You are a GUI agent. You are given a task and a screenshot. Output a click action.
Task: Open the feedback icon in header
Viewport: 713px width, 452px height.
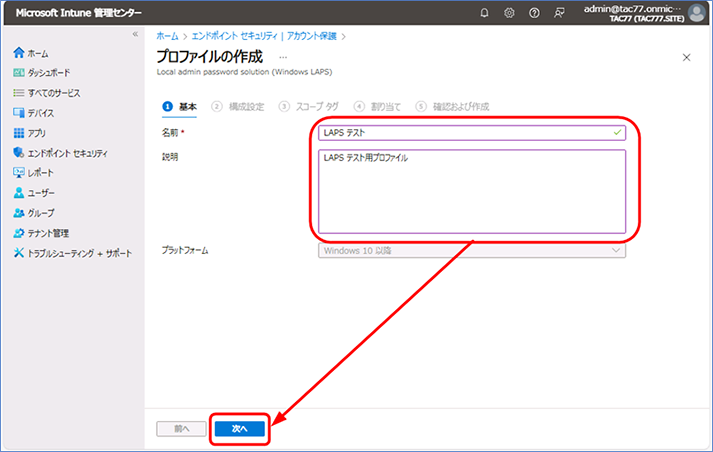point(559,13)
